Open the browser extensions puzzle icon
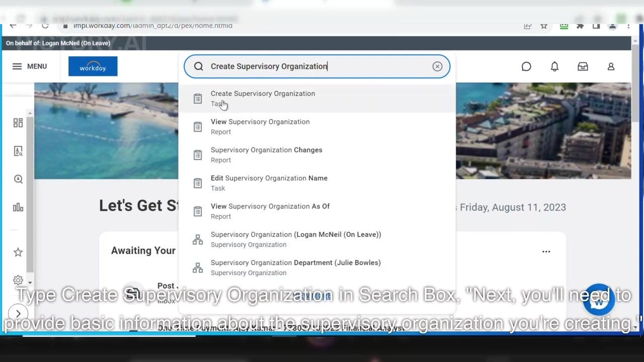Image resolution: width=644 pixels, height=362 pixels. click(x=580, y=26)
